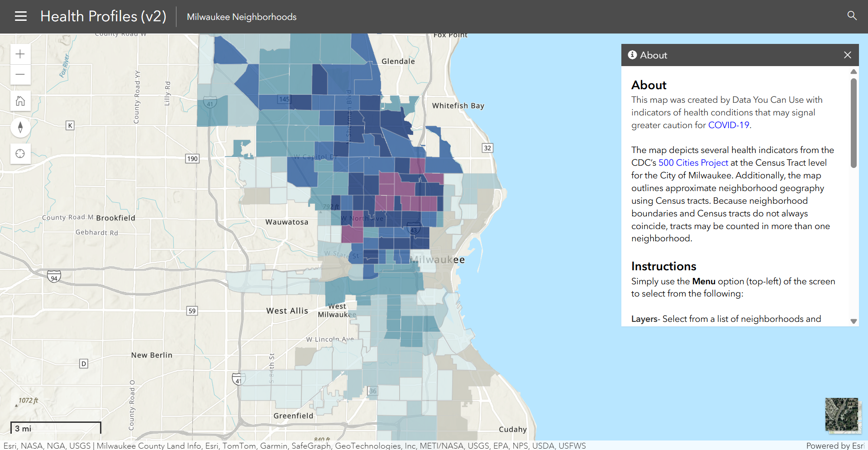Reset map to home extent
The height and width of the screenshot is (450, 868).
(20, 101)
